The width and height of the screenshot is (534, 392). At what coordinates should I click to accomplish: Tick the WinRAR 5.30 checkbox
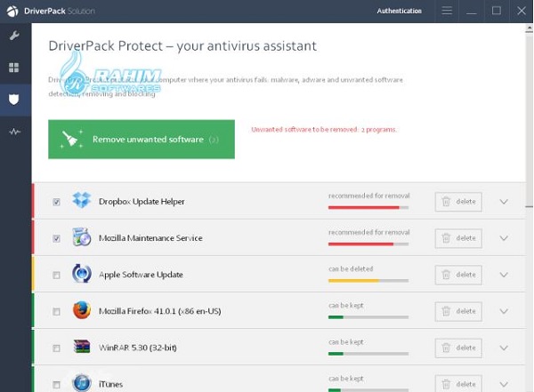57,348
